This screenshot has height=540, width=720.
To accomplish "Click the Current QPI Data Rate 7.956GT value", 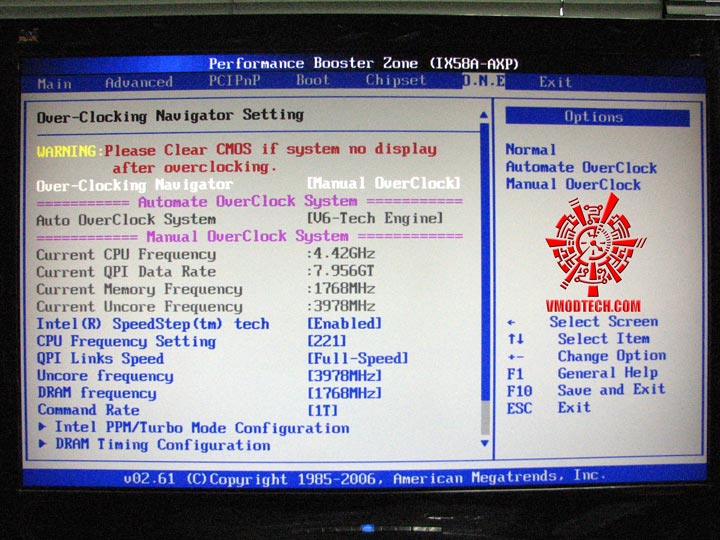I will 341,271.
